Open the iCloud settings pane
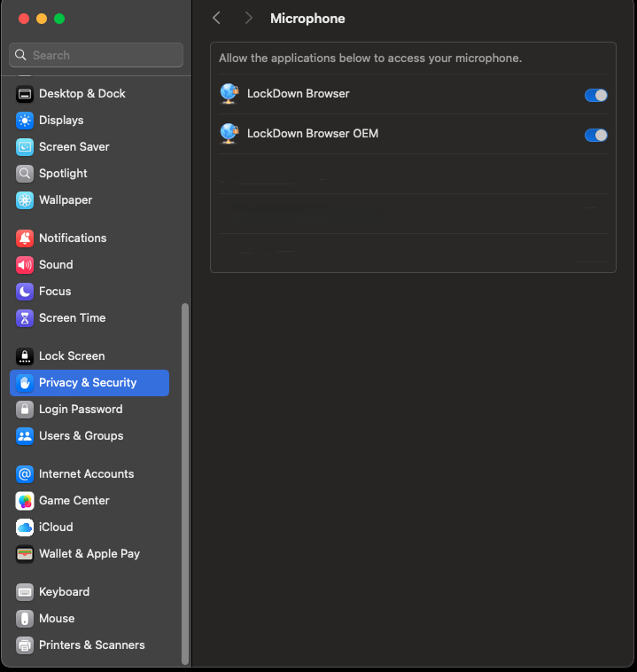This screenshot has height=672, width=637. point(89,527)
